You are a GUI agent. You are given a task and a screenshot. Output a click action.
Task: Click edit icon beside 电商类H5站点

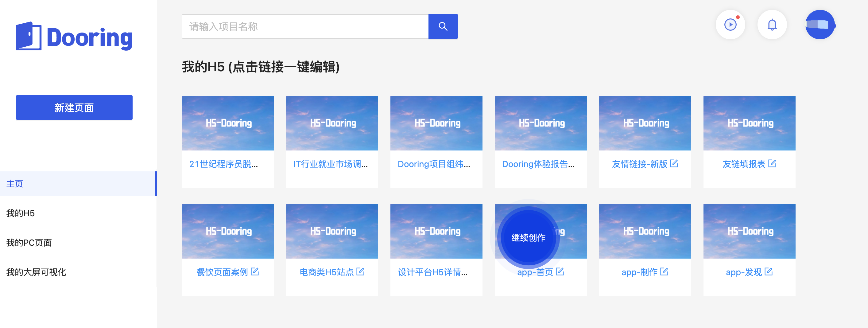click(x=360, y=271)
